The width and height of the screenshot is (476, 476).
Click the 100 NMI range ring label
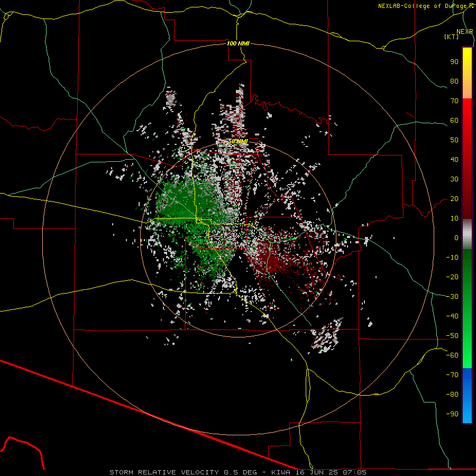click(x=238, y=43)
